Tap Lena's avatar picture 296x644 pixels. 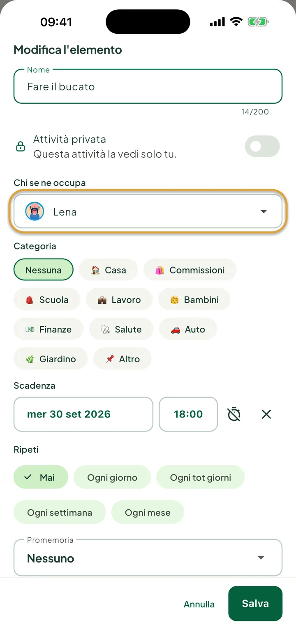point(35,212)
